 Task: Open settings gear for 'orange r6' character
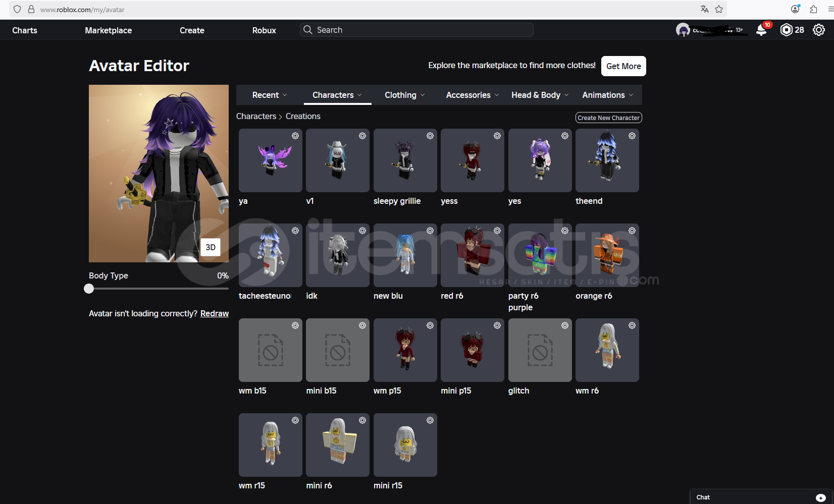coord(632,231)
